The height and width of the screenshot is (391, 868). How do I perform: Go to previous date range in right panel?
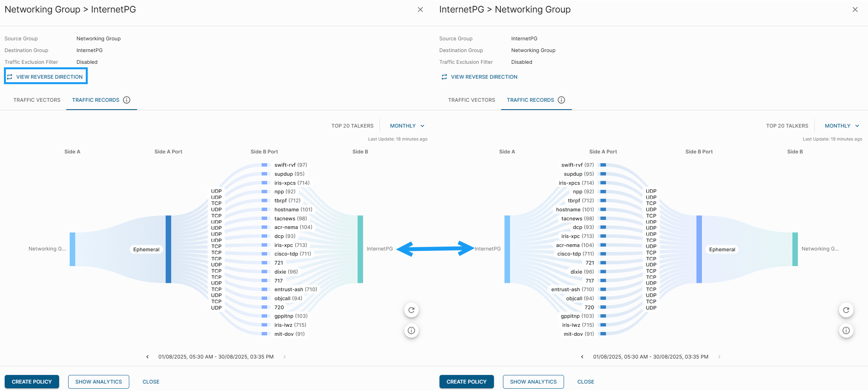pos(582,357)
